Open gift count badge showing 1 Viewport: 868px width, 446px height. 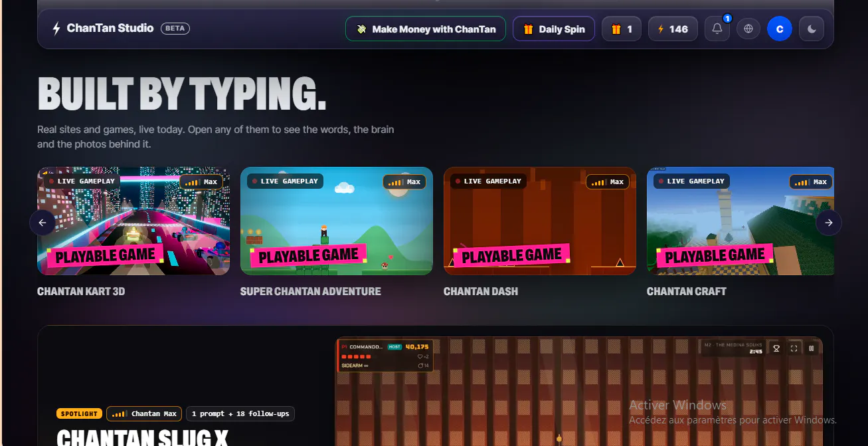click(622, 29)
